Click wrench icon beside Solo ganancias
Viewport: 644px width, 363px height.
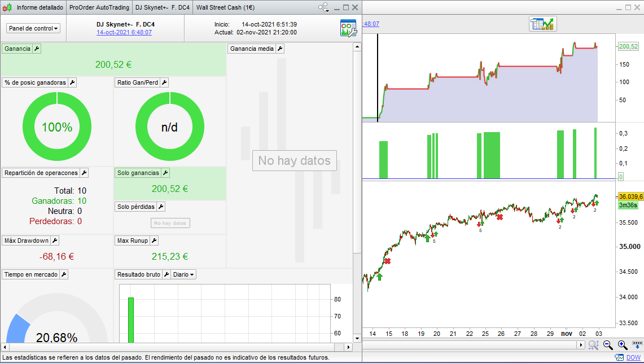[165, 173]
